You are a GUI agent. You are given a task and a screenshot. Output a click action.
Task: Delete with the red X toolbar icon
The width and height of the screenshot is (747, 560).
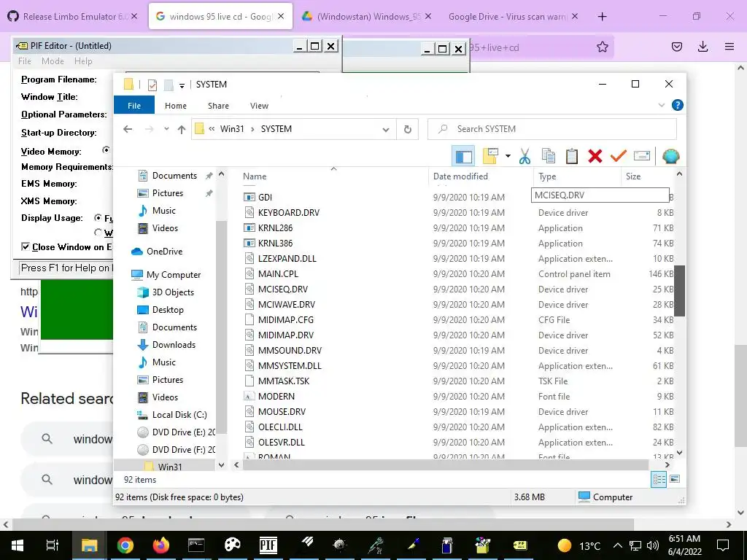[595, 156]
